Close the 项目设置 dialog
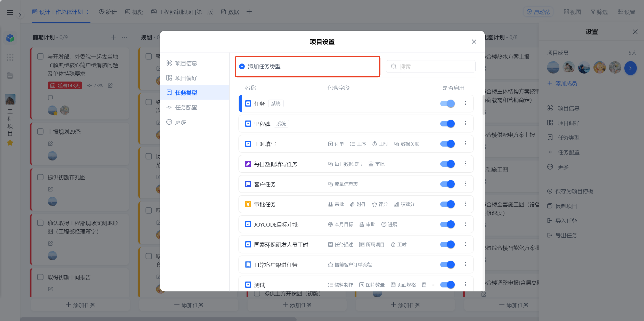 point(474,42)
